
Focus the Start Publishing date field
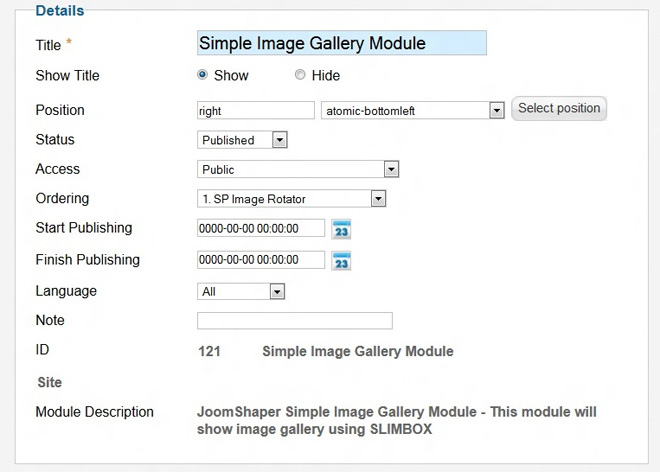click(261, 228)
